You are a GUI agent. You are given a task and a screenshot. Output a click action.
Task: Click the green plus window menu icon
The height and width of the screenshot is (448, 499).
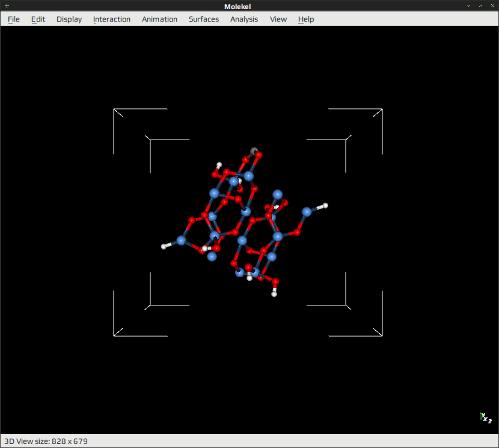7,6
